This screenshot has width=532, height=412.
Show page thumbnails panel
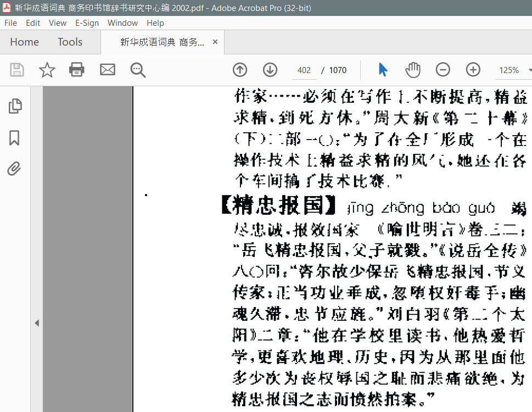(15, 106)
